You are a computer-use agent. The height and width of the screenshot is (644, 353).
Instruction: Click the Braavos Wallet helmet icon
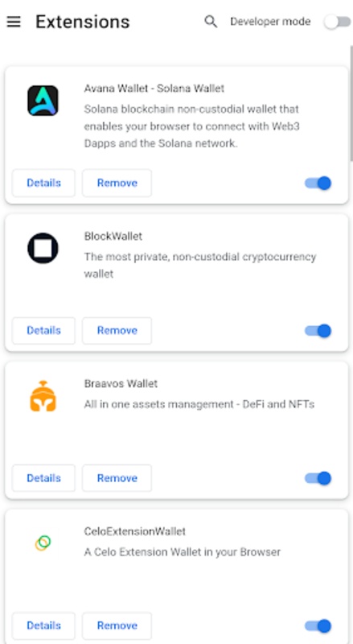43,396
